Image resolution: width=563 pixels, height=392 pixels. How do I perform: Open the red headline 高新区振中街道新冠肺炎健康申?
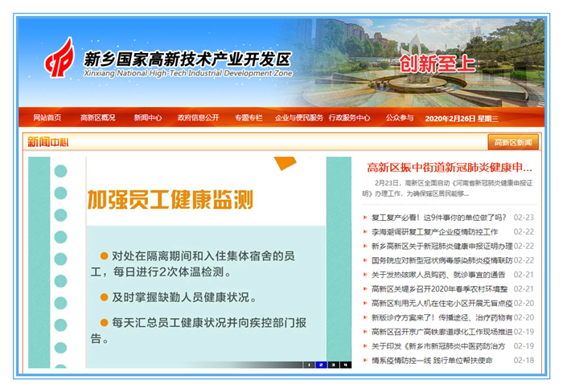tap(449, 168)
